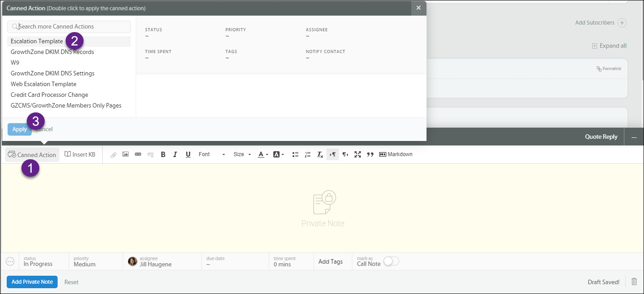Select Web Escalation Template canned action
Screen dimensions: 644x294
coord(43,84)
